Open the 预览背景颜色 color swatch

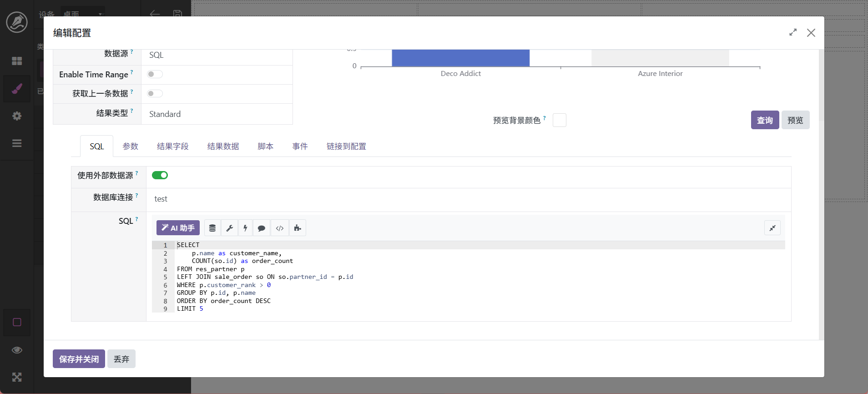tap(559, 120)
